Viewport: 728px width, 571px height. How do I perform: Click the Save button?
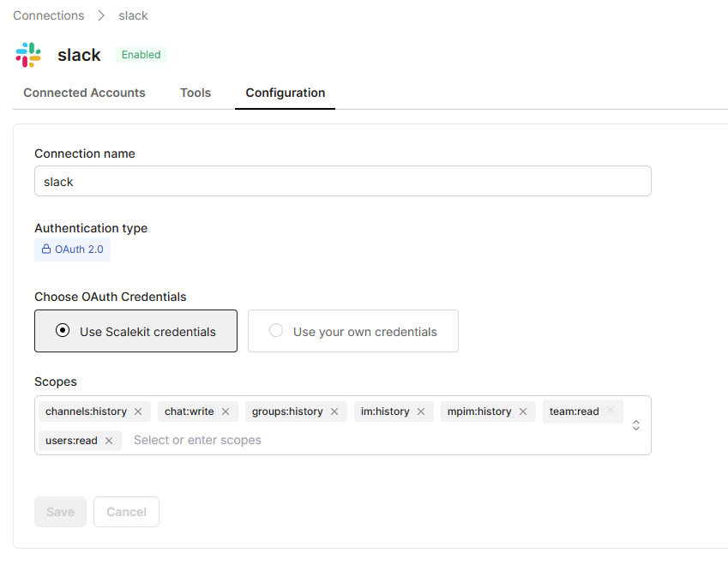(60, 512)
